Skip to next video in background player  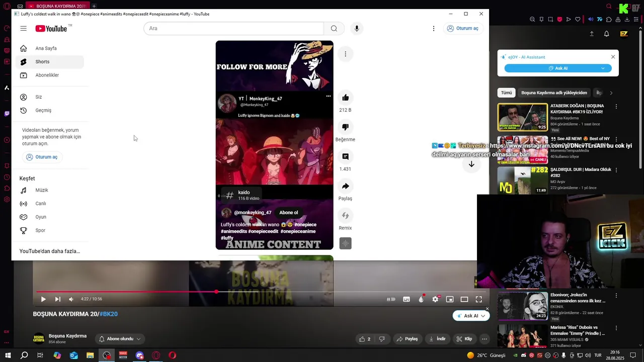click(57, 299)
